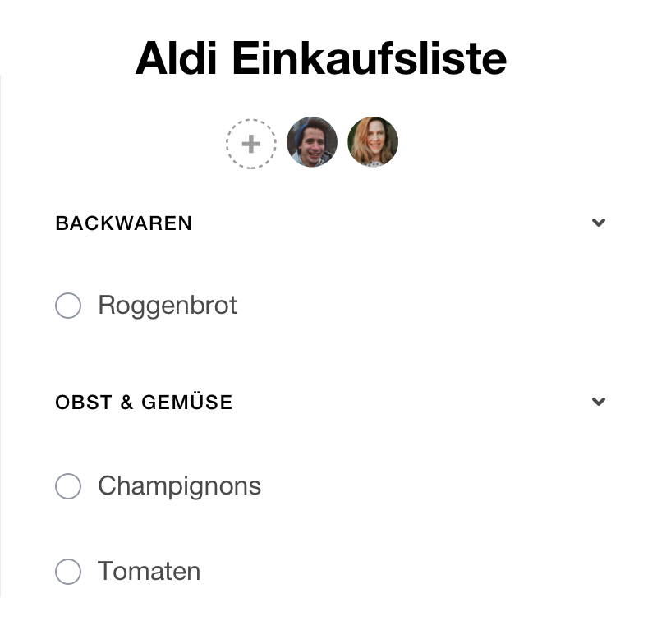Open the Tomaten item details
The image size is (657, 644).
pos(149,571)
